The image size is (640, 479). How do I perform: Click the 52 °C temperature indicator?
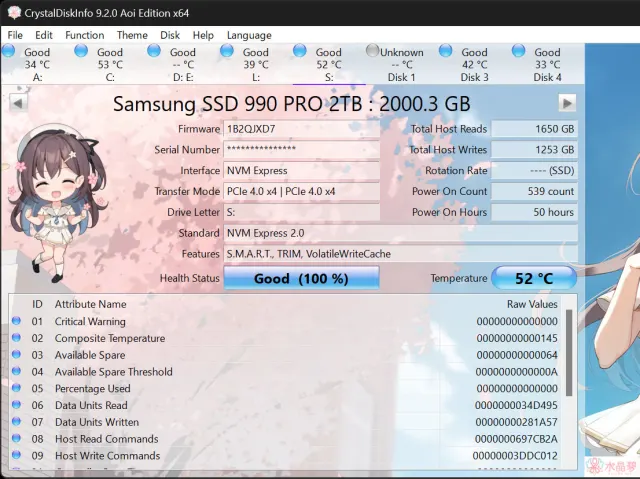coord(533,278)
